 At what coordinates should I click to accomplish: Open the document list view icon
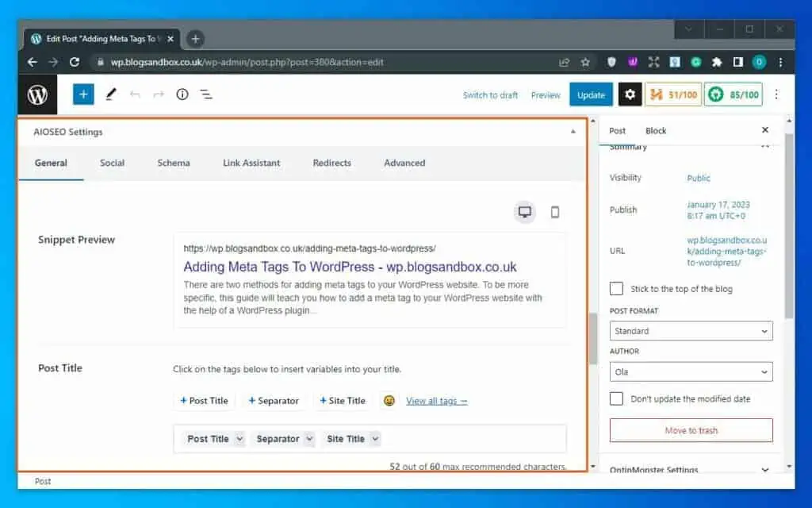point(205,94)
